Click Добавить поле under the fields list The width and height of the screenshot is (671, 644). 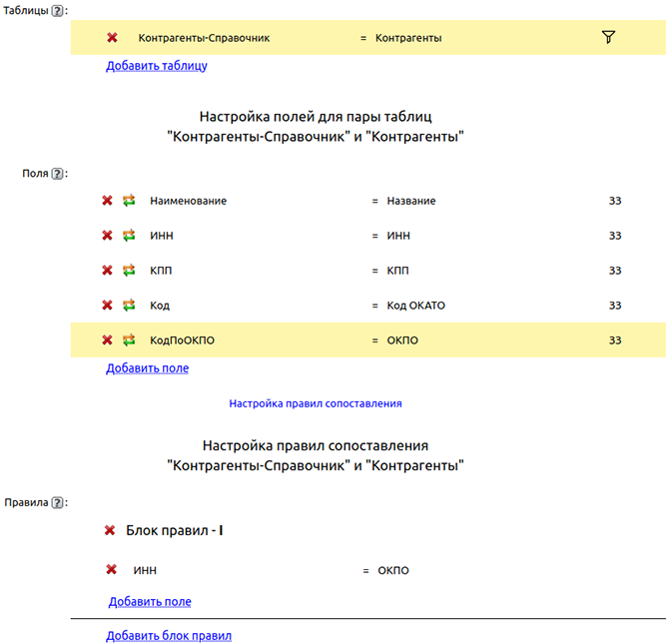[x=147, y=368]
